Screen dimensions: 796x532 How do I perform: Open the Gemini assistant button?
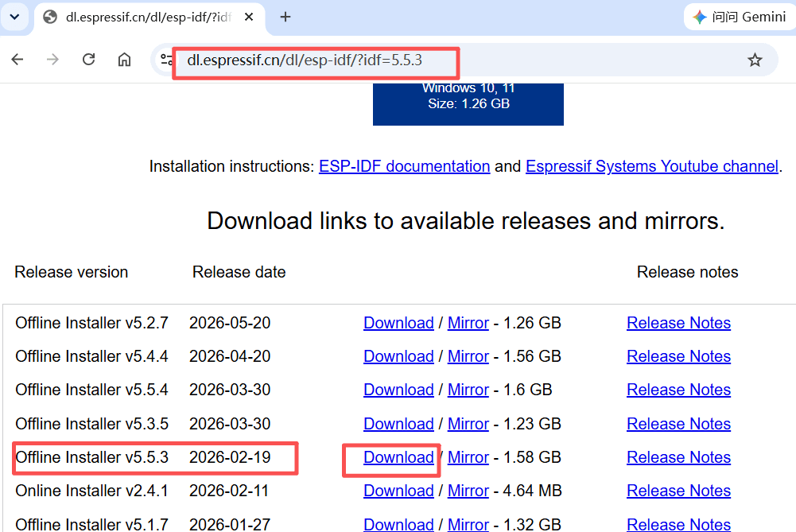(x=740, y=17)
